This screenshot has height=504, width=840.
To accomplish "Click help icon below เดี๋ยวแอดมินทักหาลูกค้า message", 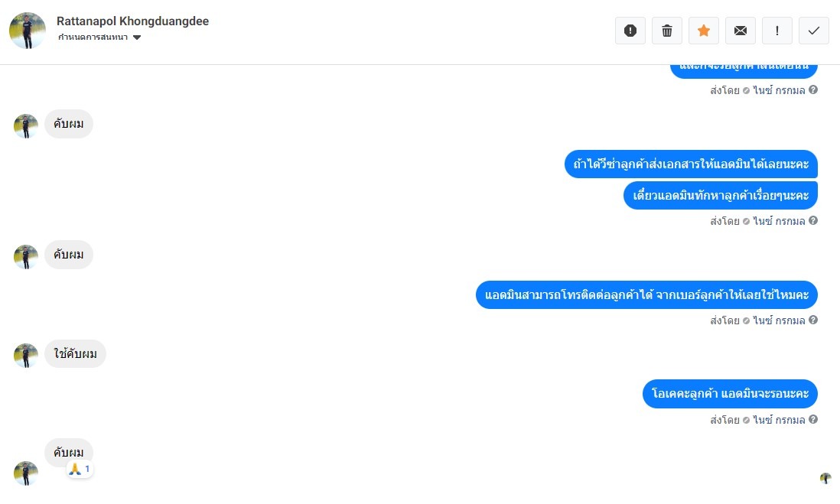I will pyautogui.click(x=812, y=220).
